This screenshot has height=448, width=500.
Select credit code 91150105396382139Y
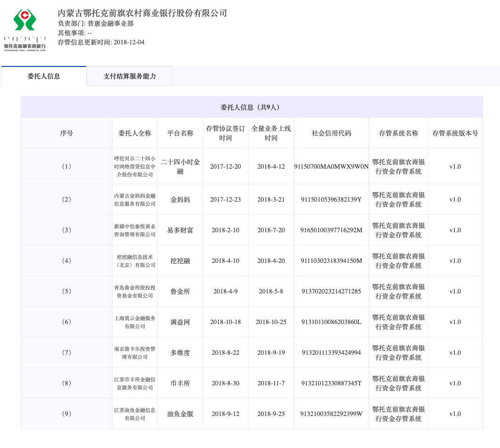click(331, 200)
